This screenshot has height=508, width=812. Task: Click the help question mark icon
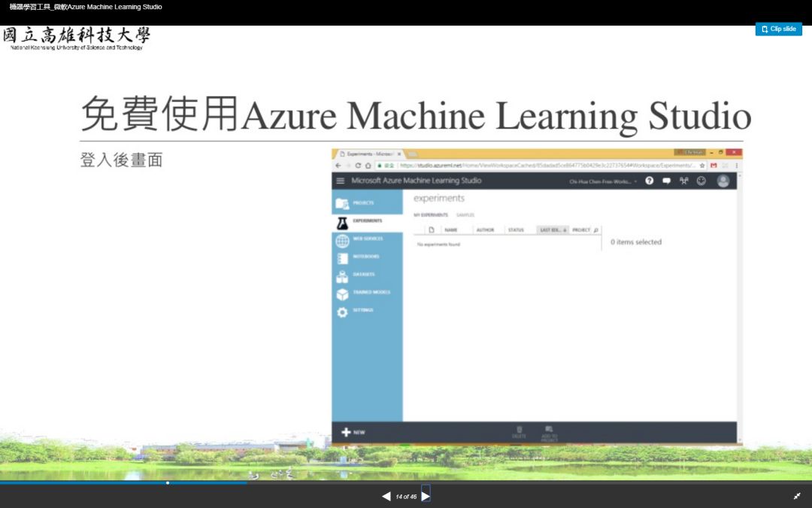(650, 181)
